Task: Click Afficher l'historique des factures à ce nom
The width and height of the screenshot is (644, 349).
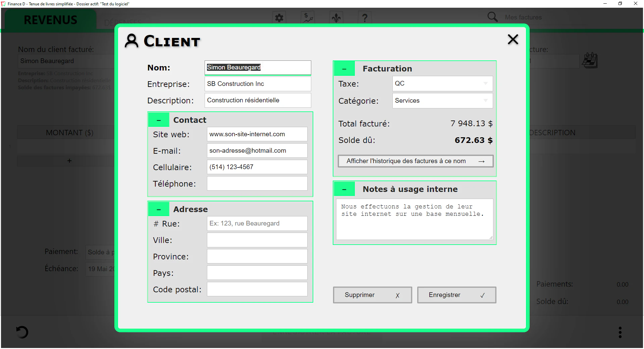Action: point(415,161)
